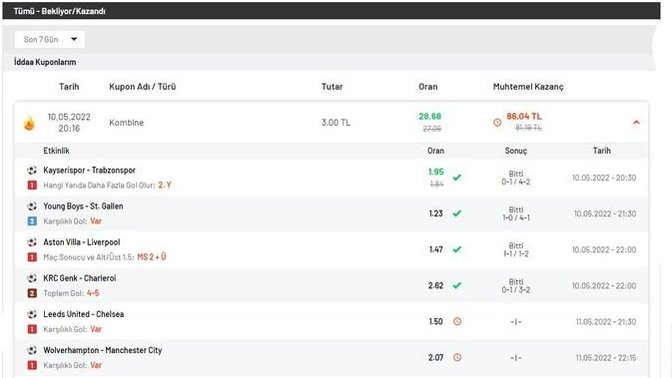Click the green checkmark next to odds 1.23
The image size is (672, 378).
[457, 213]
